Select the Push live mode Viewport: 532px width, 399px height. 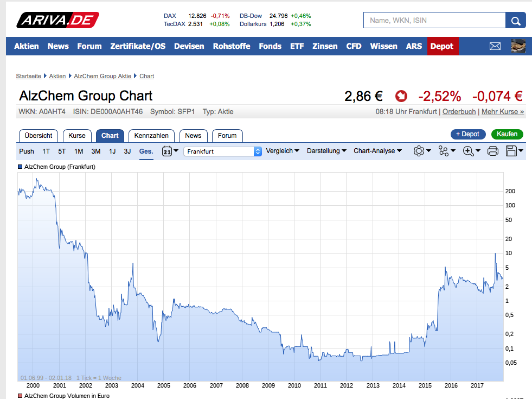27,151
